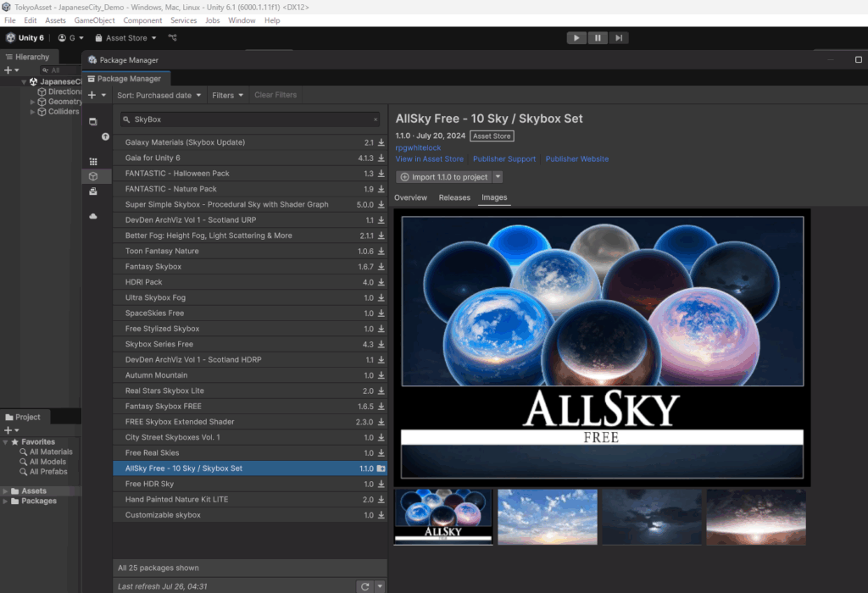868x593 pixels.
Task: Click the download icon for Gaia for Unity 6
Action: (x=381, y=158)
